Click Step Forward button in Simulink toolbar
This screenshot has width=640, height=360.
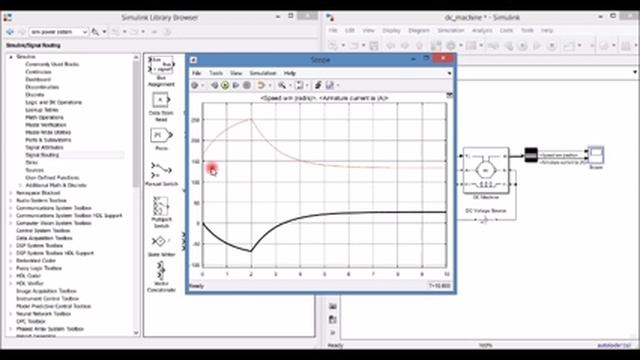(537, 46)
